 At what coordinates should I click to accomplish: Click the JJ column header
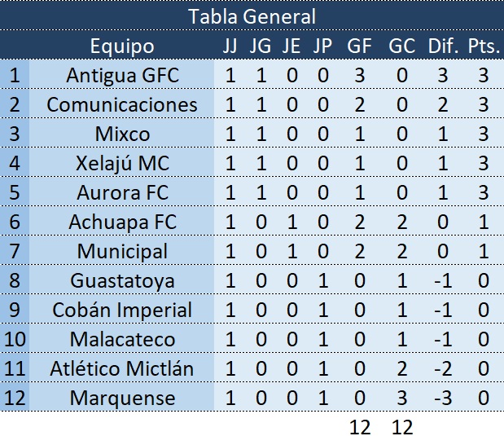(230, 46)
